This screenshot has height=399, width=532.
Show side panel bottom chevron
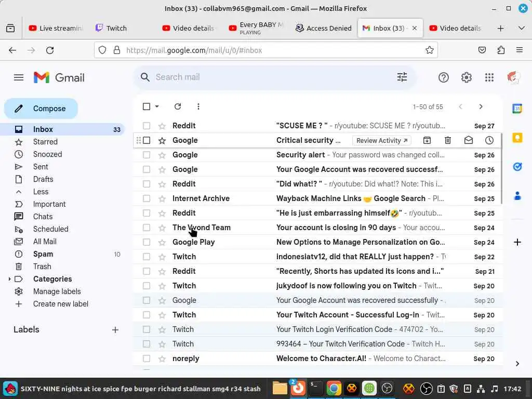517,364
